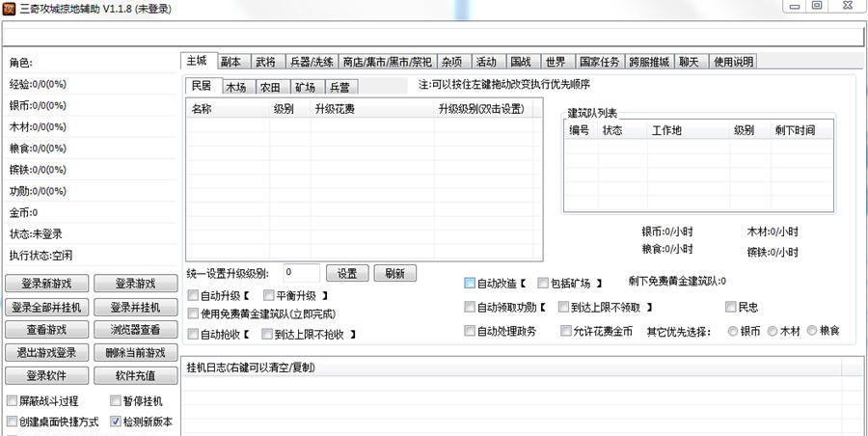Check the 到达上限不领取 option
The image size is (868, 436).
(x=564, y=307)
